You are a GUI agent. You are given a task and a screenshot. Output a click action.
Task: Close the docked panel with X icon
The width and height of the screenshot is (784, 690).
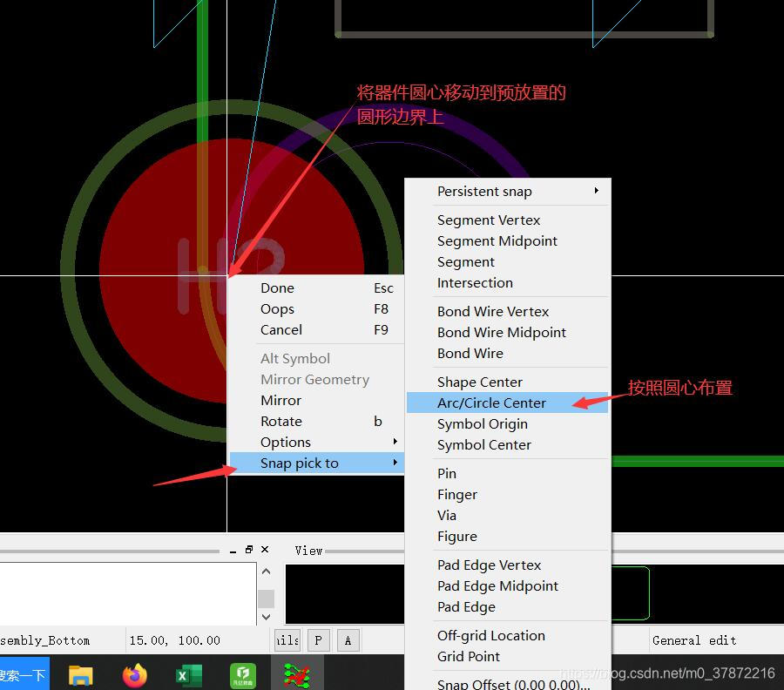point(265,550)
